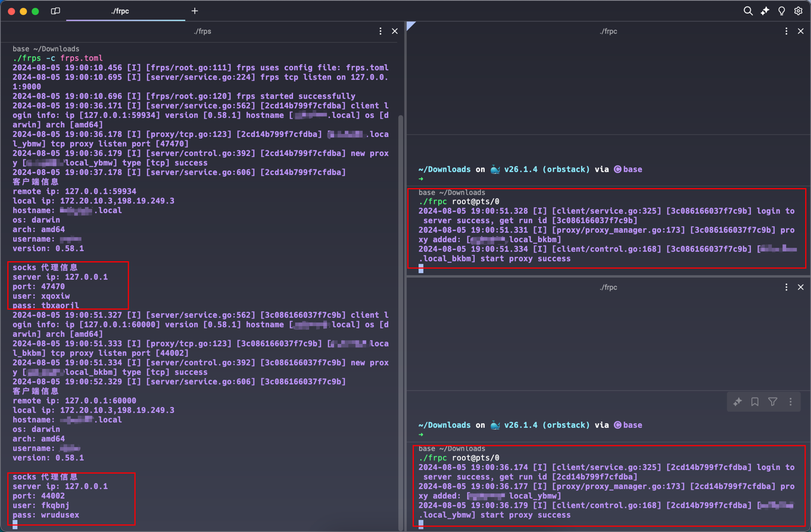The image size is (811, 532).
Task: Click the conda icon before base in bottom ./frpc prompt
Action: coord(617,425)
